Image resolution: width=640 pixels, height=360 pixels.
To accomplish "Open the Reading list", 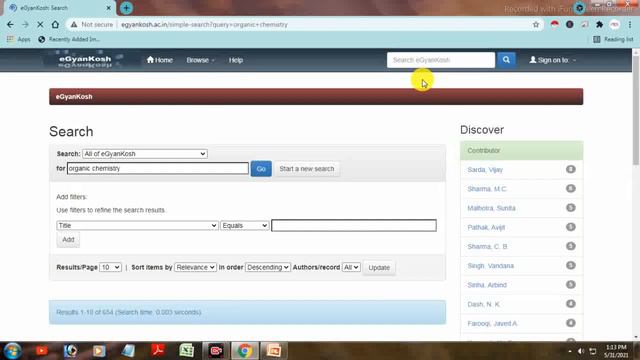I will point(613,39).
